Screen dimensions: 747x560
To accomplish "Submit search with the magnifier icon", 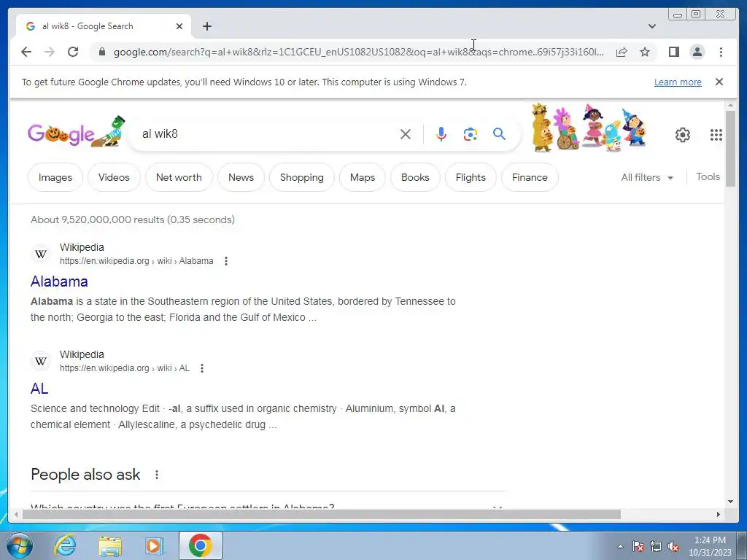I will 499,134.
